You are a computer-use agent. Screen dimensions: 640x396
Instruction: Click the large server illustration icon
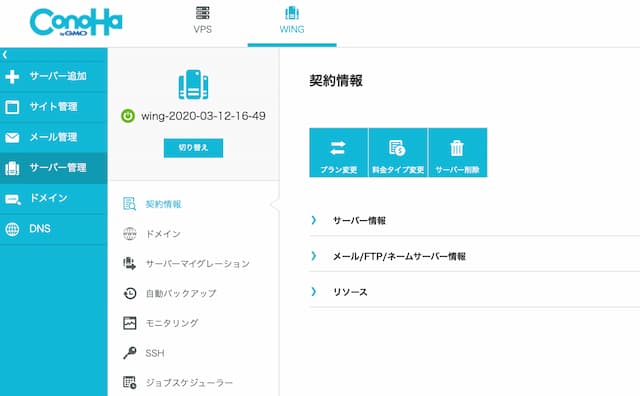tap(193, 85)
